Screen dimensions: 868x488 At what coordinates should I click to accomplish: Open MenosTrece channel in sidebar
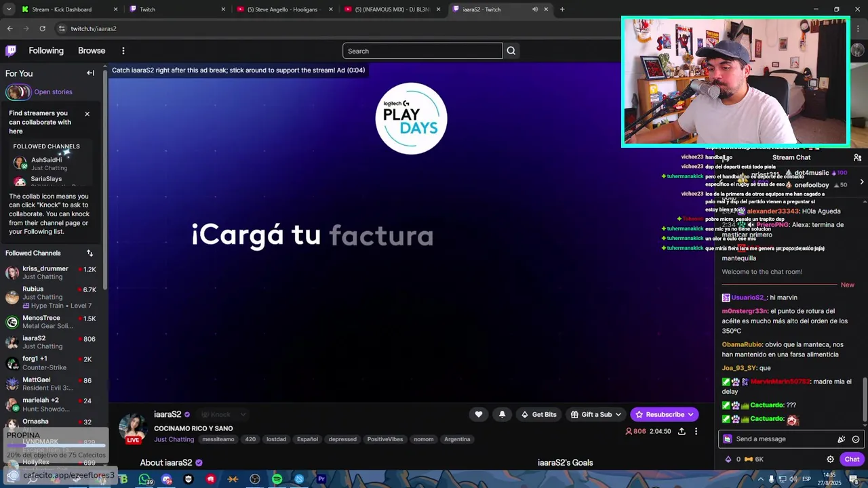(x=51, y=322)
